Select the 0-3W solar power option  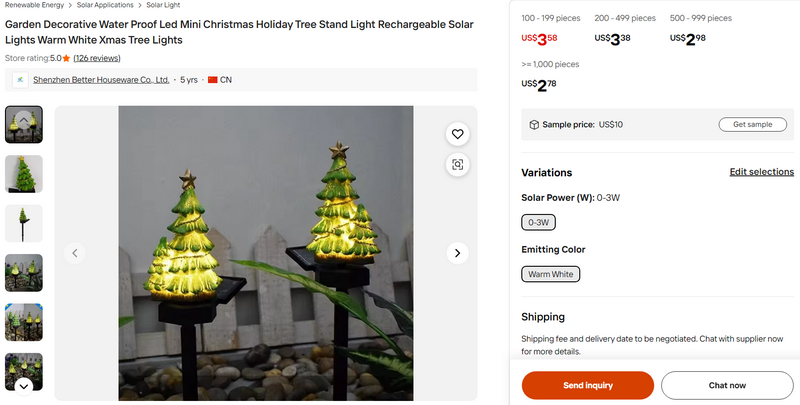(538, 222)
